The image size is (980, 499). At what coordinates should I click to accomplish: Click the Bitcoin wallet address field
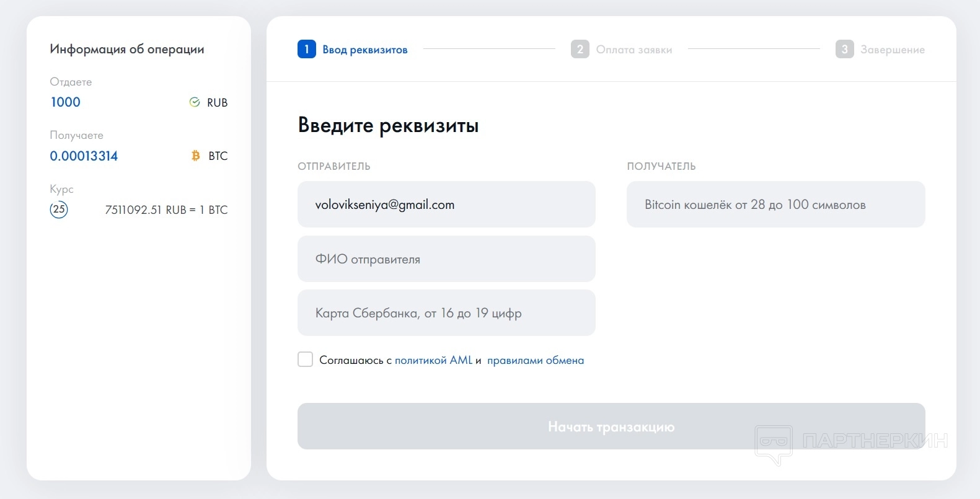[x=775, y=205]
